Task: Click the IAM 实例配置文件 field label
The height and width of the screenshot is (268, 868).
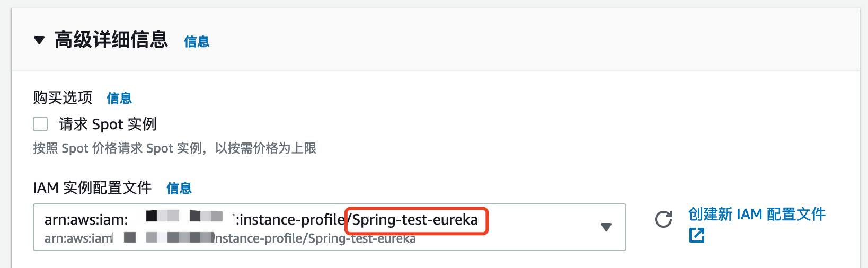Action: coord(92,187)
